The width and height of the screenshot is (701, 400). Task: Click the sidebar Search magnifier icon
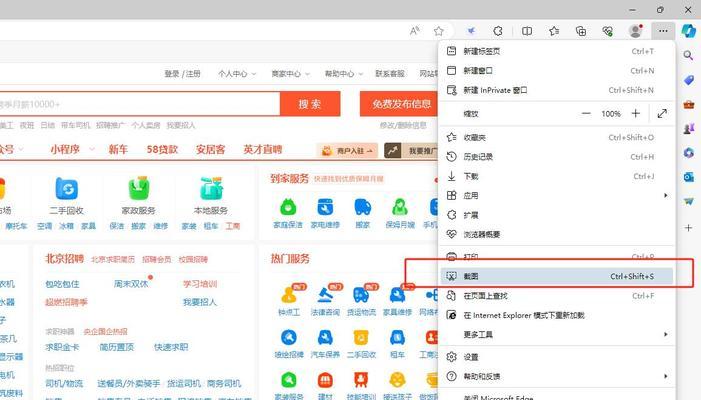(688, 55)
